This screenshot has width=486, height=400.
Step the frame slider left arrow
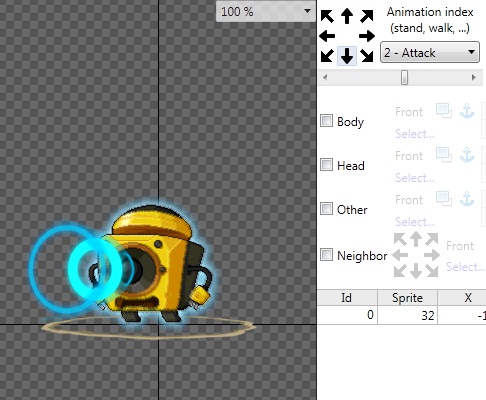[x=325, y=77]
